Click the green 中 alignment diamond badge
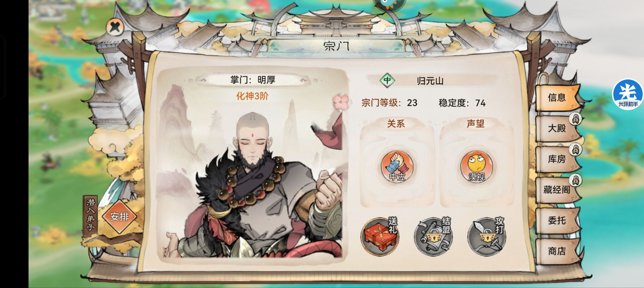644x288 pixels. tap(387, 80)
